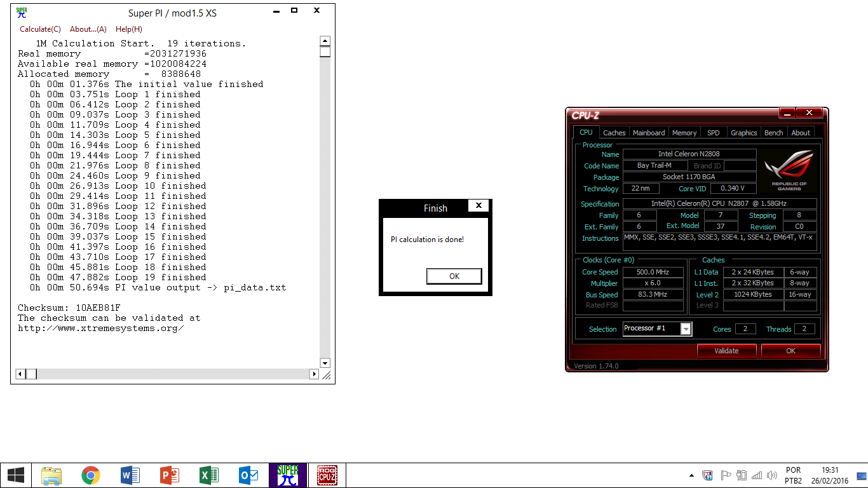The height and width of the screenshot is (488, 868).
Task: Click the Checksum: 10AEB81F line
Action: (69, 308)
